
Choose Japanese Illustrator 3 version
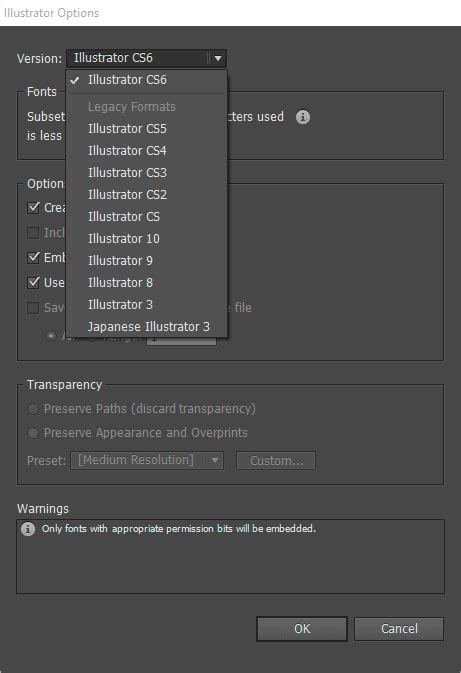(x=146, y=327)
